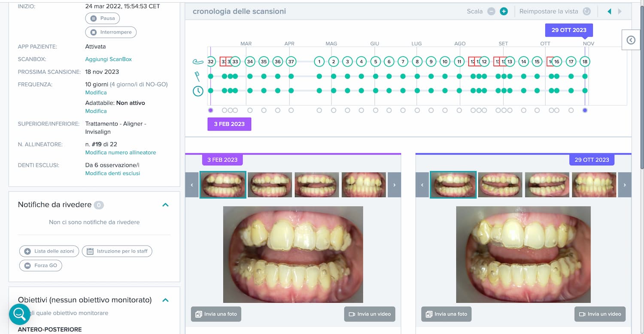Open Istruzione per lo staff

[117, 251]
